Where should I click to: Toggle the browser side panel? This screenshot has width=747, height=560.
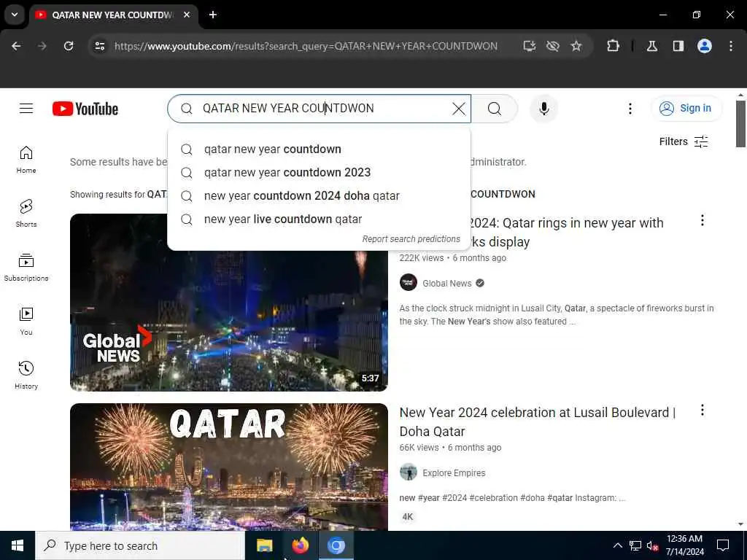(678, 46)
